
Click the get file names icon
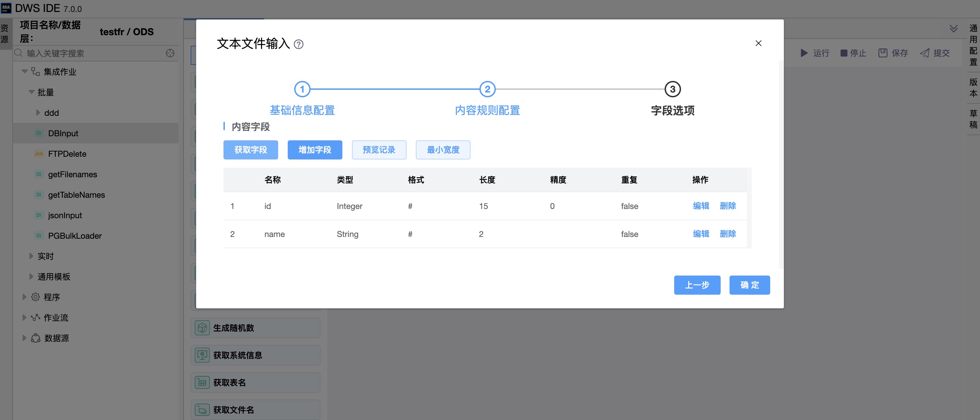[x=202, y=410]
